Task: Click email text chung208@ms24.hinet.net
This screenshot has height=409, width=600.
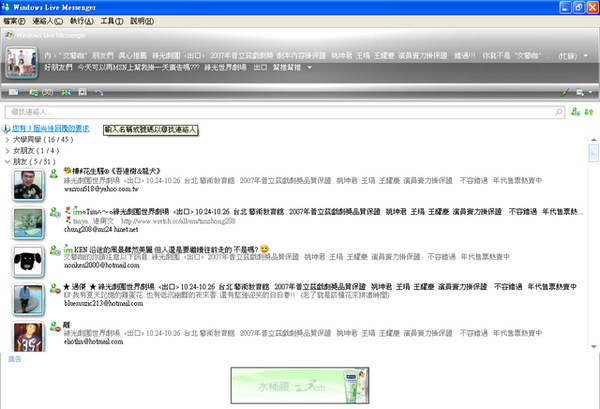Action: click(x=101, y=230)
